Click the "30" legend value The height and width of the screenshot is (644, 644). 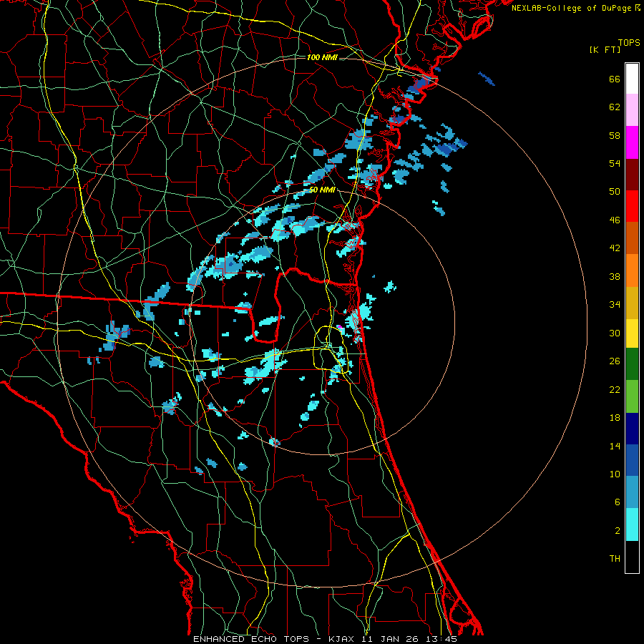click(x=615, y=333)
